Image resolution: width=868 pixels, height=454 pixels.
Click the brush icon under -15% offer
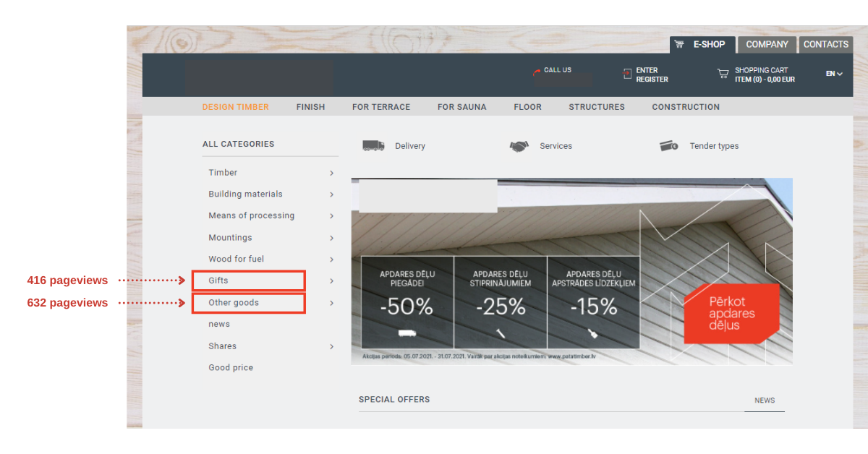tap(594, 334)
